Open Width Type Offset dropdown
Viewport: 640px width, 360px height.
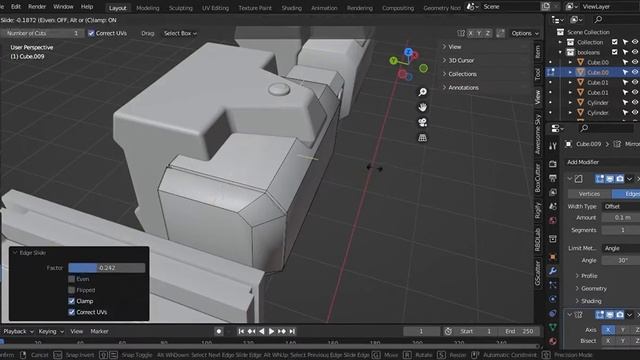[x=621, y=207]
